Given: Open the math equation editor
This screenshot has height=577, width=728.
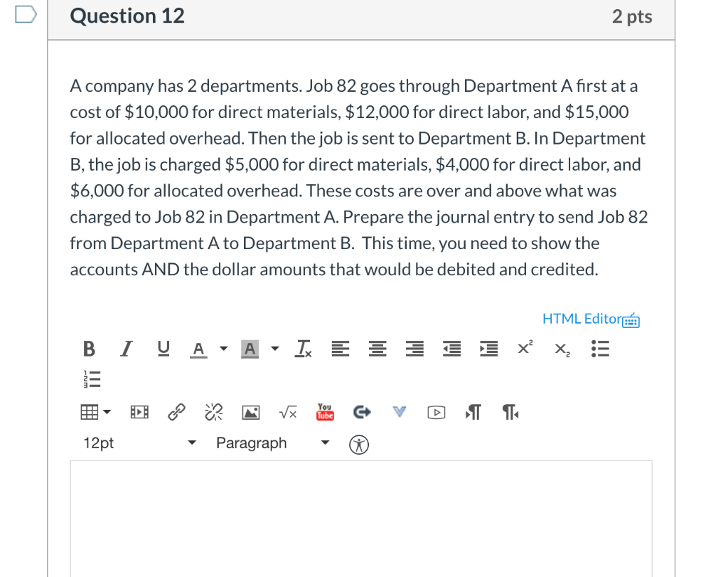Looking at the screenshot, I should point(288,412).
